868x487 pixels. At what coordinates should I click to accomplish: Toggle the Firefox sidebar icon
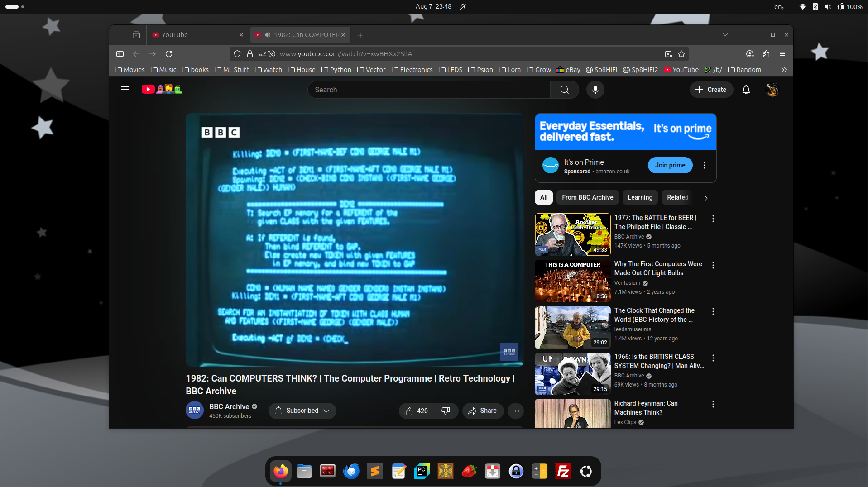pyautogui.click(x=120, y=54)
